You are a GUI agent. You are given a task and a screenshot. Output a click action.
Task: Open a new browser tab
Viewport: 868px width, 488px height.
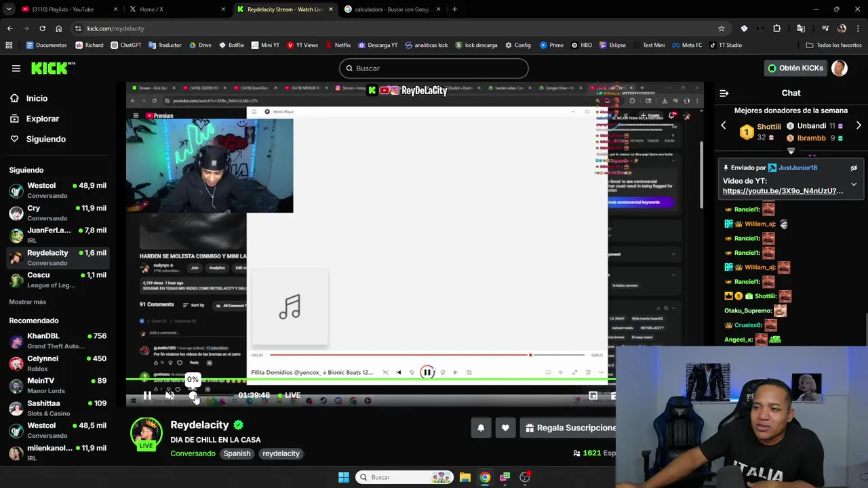pos(454,9)
